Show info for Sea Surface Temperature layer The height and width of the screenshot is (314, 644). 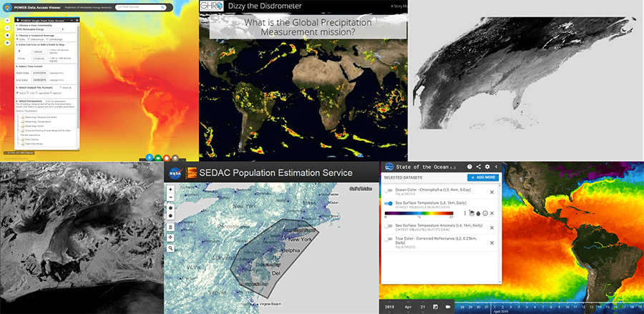point(485,213)
